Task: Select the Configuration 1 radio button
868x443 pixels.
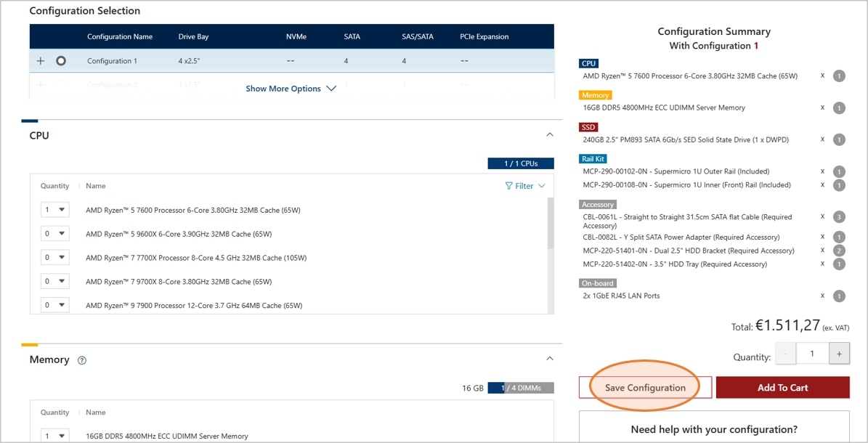Action: tap(61, 61)
